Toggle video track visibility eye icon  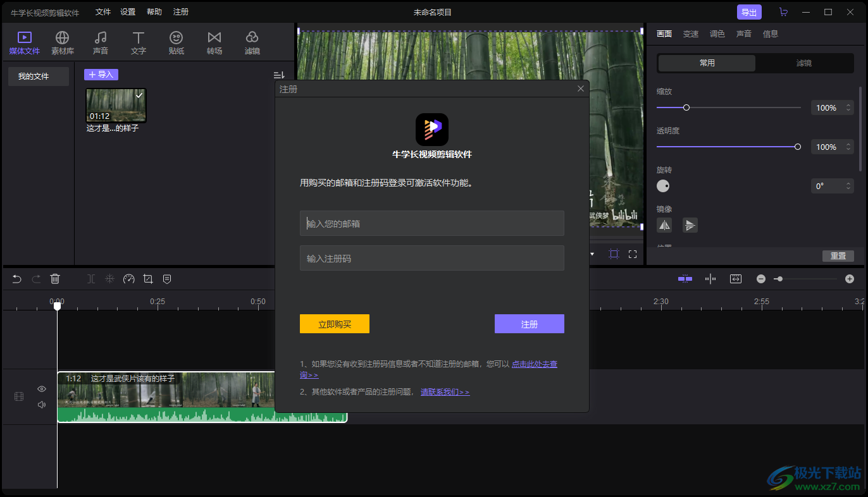pyautogui.click(x=42, y=389)
